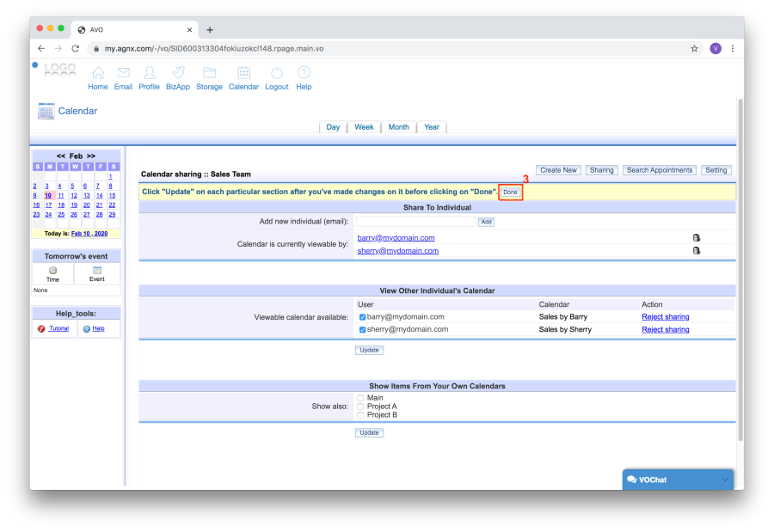Screen dimensions: 774x532
Task: Switch to the Month view tab
Action: point(398,127)
